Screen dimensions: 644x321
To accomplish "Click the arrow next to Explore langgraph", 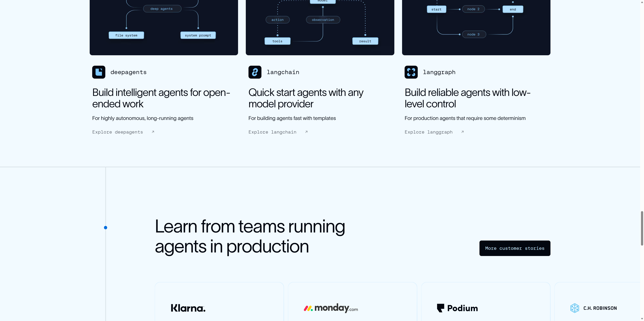I will pyautogui.click(x=462, y=132).
